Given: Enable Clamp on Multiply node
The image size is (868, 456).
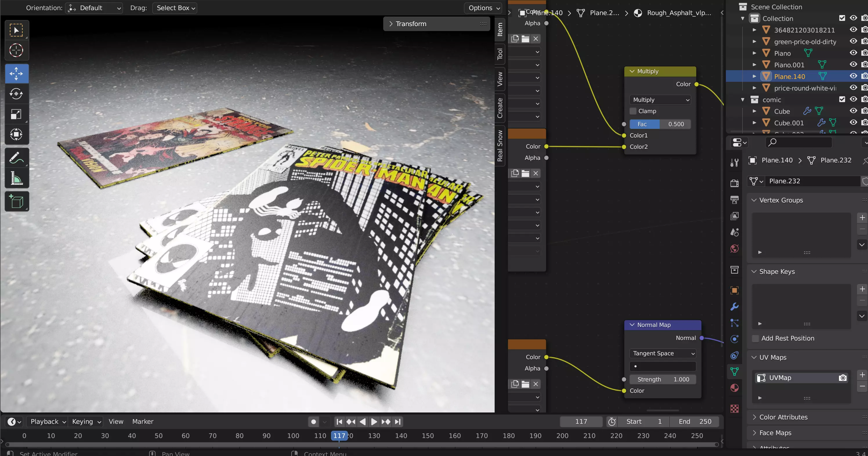Looking at the screenshot, I should coord(633,111).
